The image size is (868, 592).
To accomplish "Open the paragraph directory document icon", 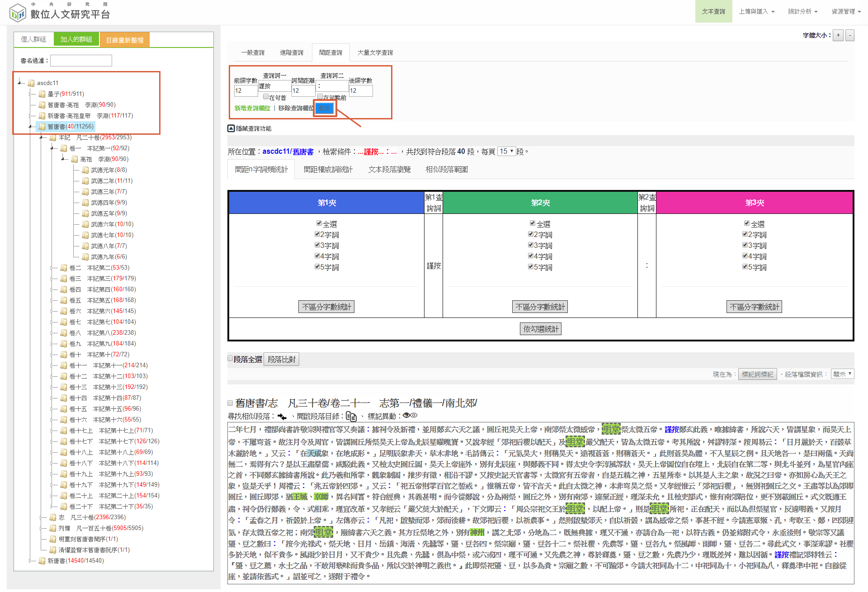I will [351, 417].
